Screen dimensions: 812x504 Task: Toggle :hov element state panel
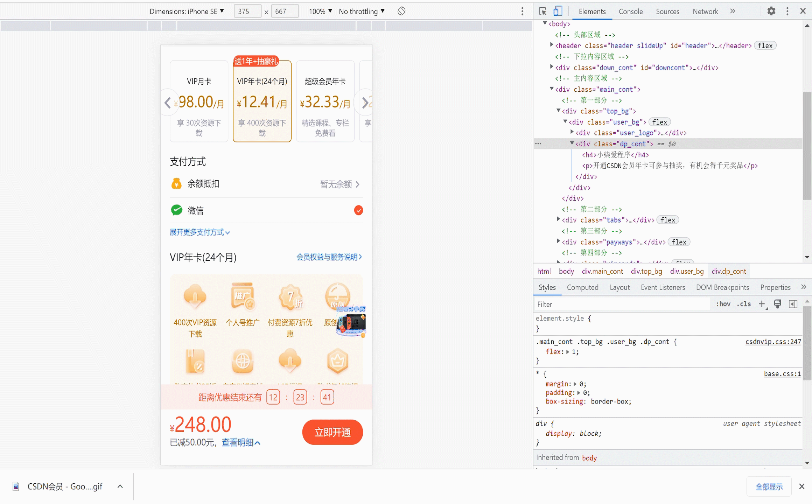[723, 304]
